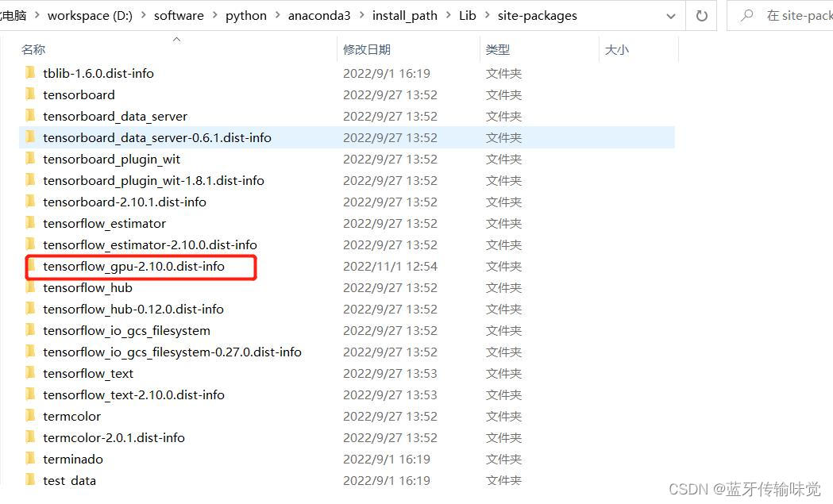Select tensorflow_hub folder name
The height and width of the screenshot is (504, 833).
[87, 288]
